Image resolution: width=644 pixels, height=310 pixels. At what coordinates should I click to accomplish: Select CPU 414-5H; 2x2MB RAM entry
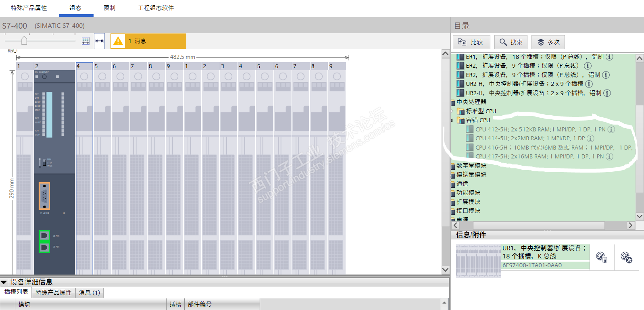point(530,138)
